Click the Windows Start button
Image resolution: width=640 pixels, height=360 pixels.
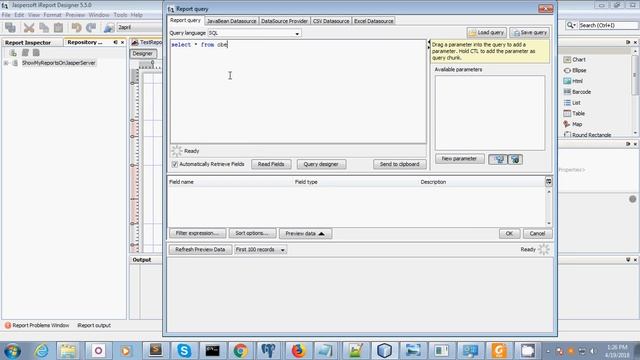(12, 351)
